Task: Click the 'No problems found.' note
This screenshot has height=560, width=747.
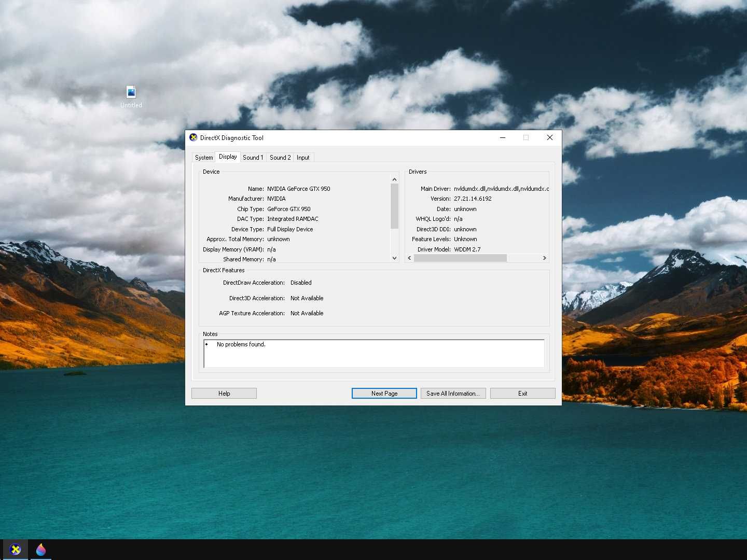Action: pos(241,344)
